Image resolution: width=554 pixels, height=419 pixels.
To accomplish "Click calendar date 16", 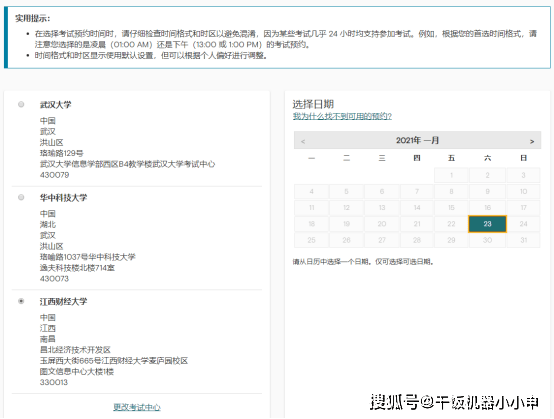I will 487,208.
